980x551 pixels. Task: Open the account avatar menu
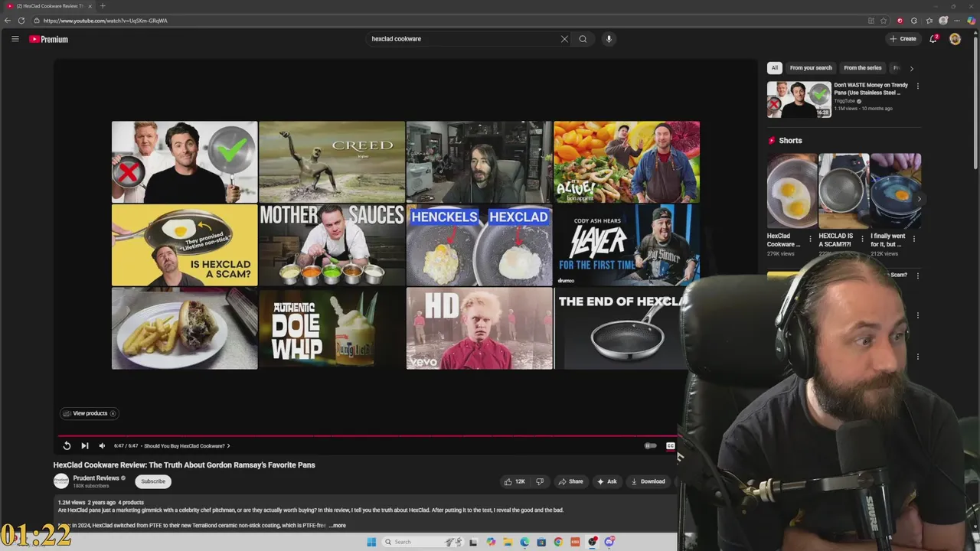[x=955, y=39]
